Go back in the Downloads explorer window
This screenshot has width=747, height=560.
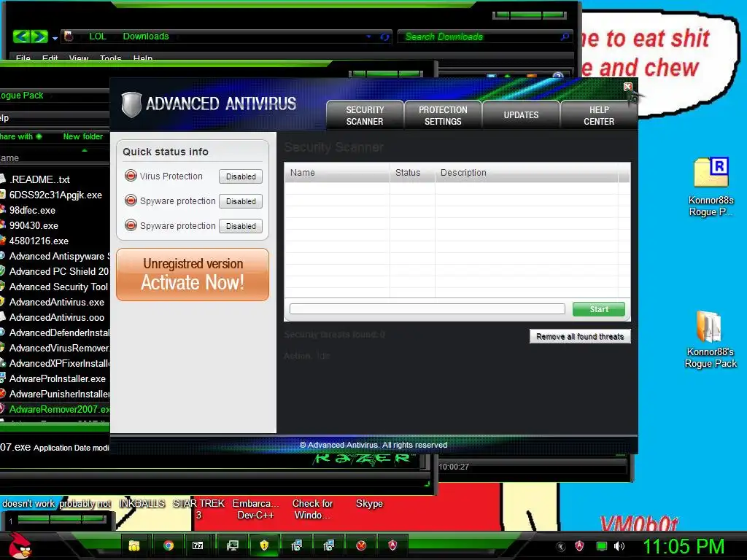21,36
